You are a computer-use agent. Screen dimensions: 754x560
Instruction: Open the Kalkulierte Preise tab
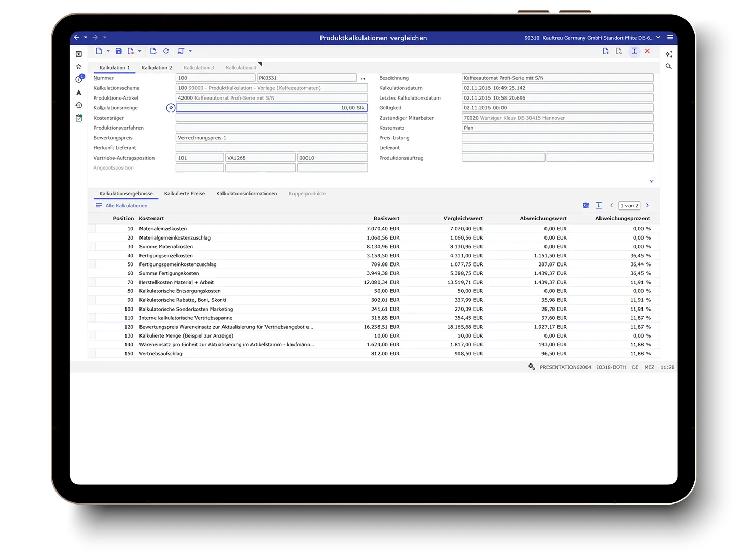pyautogui.click(x=184, y=194)
